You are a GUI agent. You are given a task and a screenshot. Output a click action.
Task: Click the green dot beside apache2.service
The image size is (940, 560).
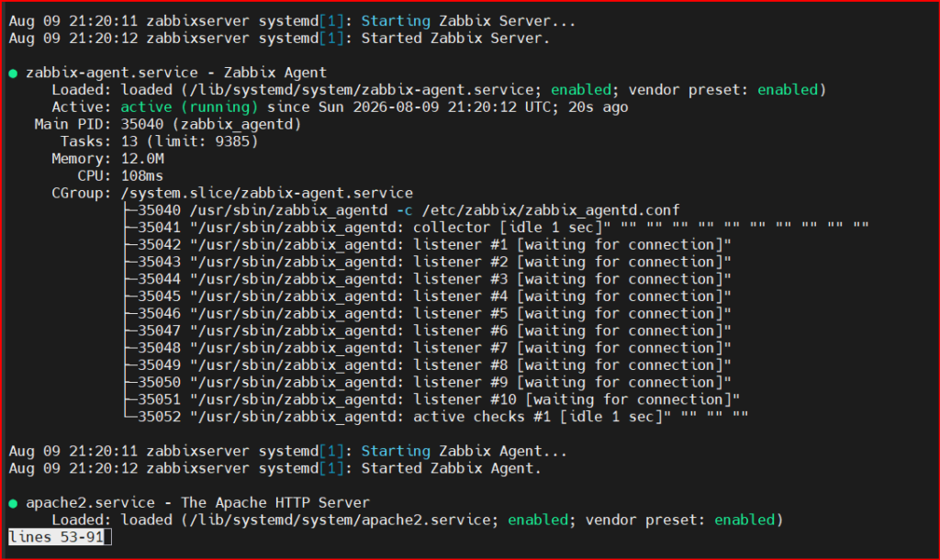(13, 504)
